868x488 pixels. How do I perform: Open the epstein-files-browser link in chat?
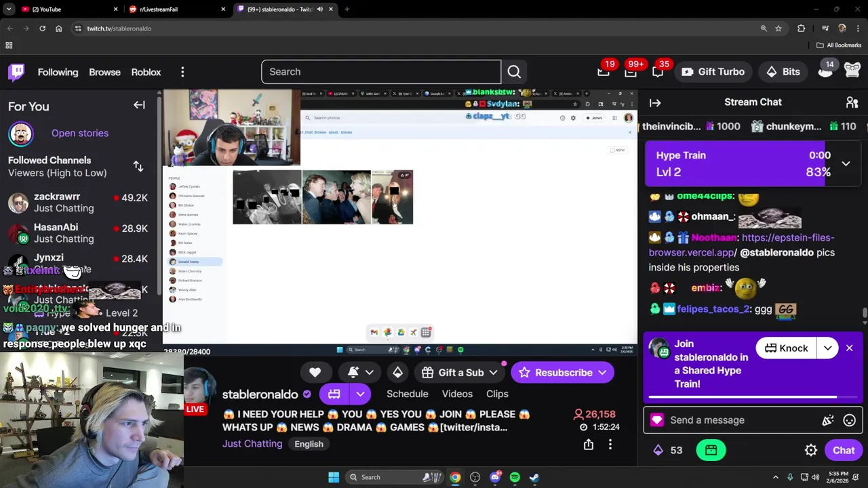(x=741, y=245)
